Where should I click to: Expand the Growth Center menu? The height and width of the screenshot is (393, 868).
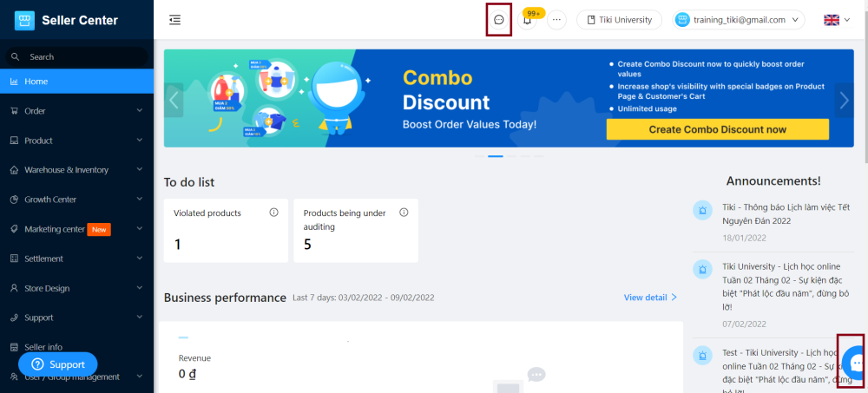(x=77, y=200)
